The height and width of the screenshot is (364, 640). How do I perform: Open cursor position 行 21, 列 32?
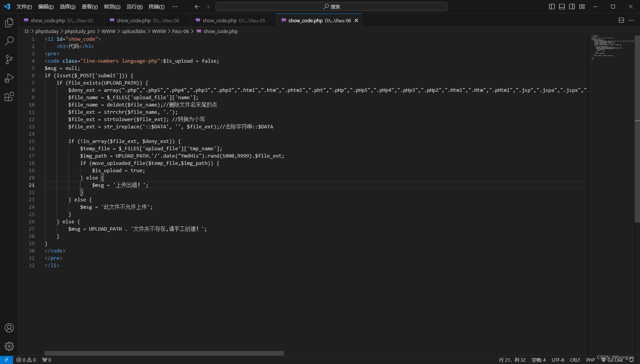point(512,360)
